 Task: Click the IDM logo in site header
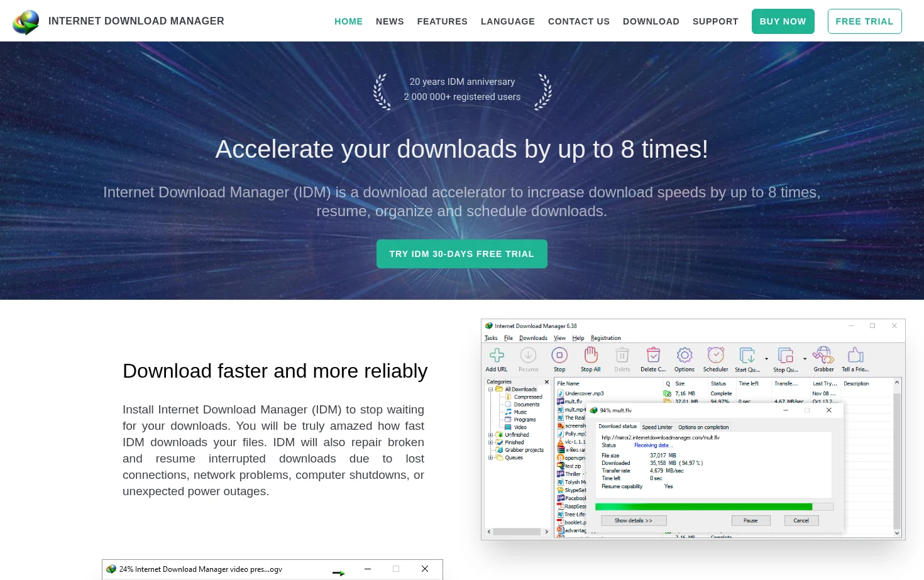click(26, 21)
